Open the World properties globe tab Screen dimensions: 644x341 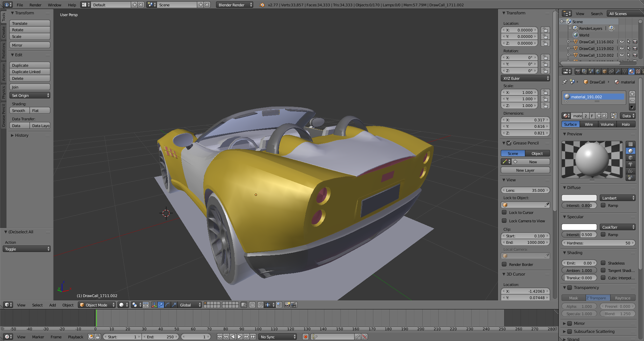coord(598,71)
